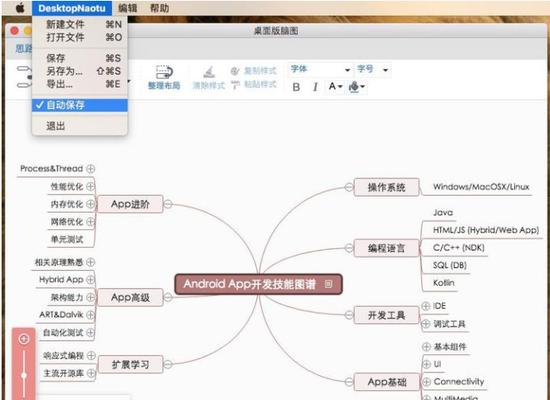Collapse the App高级 branch
The image size is (550, 400).
168,298
